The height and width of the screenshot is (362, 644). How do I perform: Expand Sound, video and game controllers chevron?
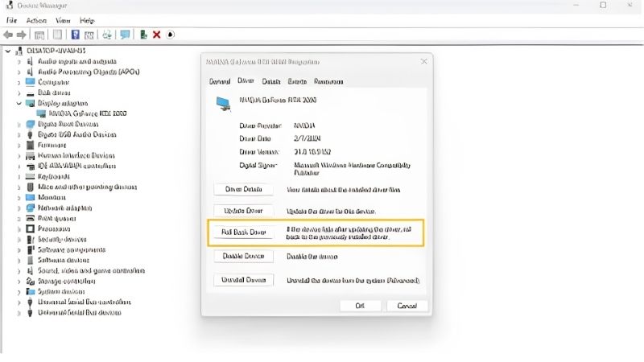(x=19, y=271)
